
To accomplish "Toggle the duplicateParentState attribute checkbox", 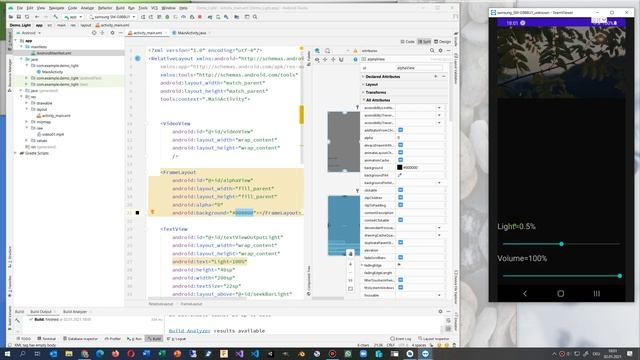I will (400, 242).
